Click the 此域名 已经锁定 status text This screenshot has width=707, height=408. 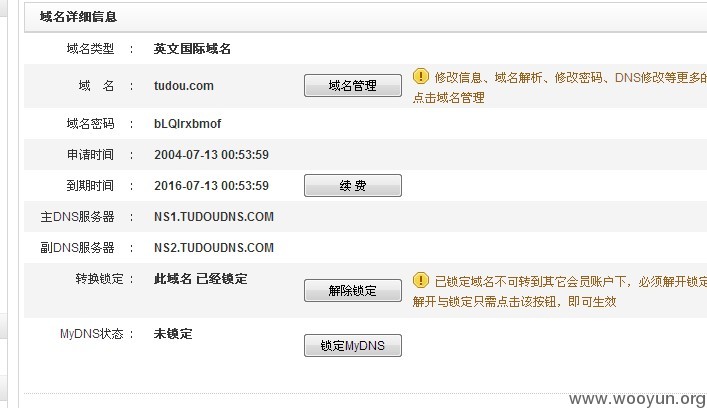pos(201,279)
